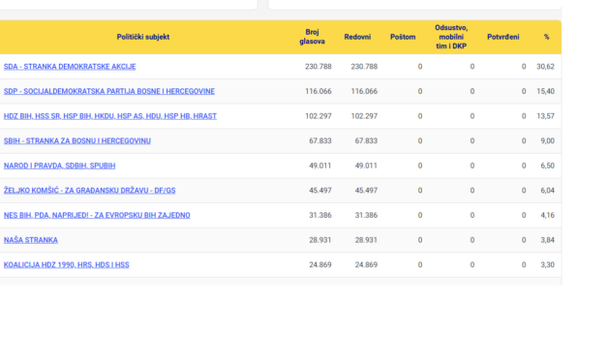This screenshot has width=607, height=364.
Task: Select NES BIH Redovni value 31.386
Action: point(366,215)
